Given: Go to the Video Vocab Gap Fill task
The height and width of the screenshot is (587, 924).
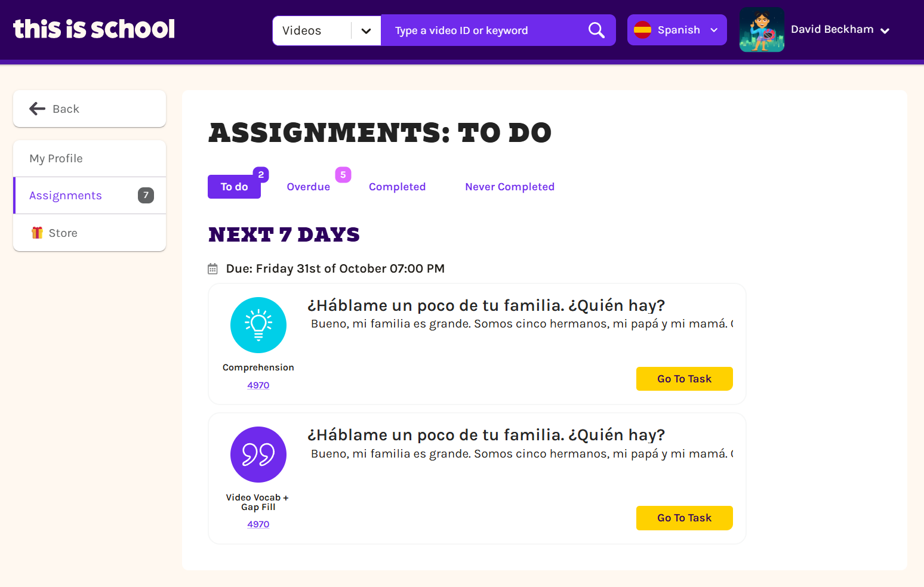Looking at the screenshot, I should 684,518.
